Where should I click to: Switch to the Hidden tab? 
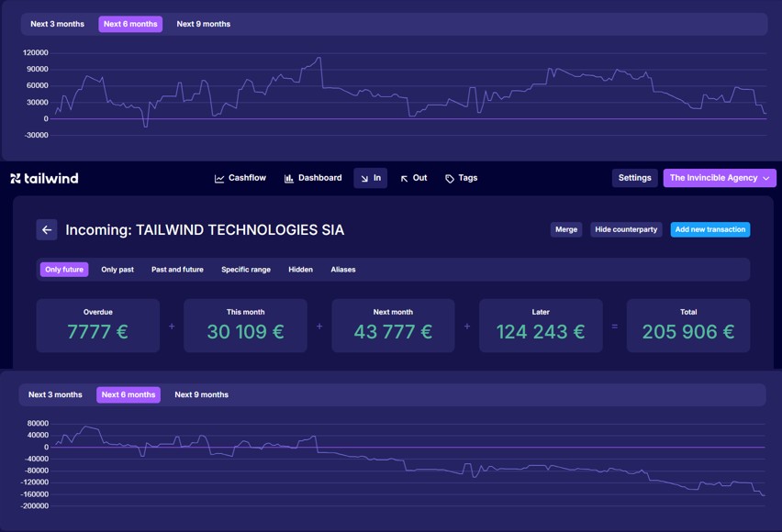pyautogui.click(x=301, y=270)
